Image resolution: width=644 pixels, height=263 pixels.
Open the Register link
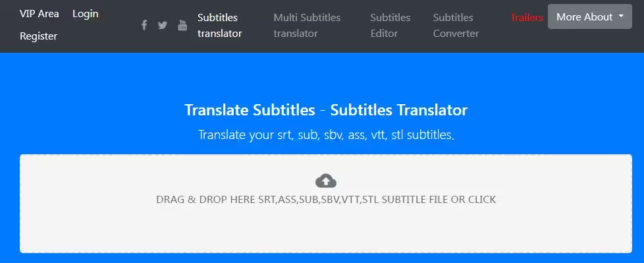pos(39,36)
